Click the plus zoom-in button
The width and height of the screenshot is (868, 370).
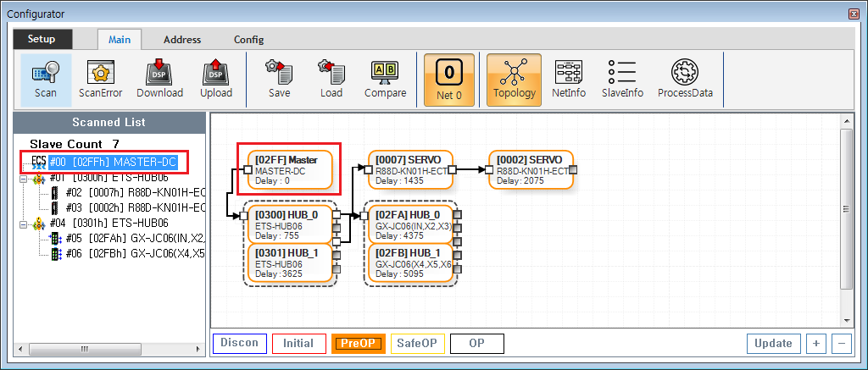(816, 344)
